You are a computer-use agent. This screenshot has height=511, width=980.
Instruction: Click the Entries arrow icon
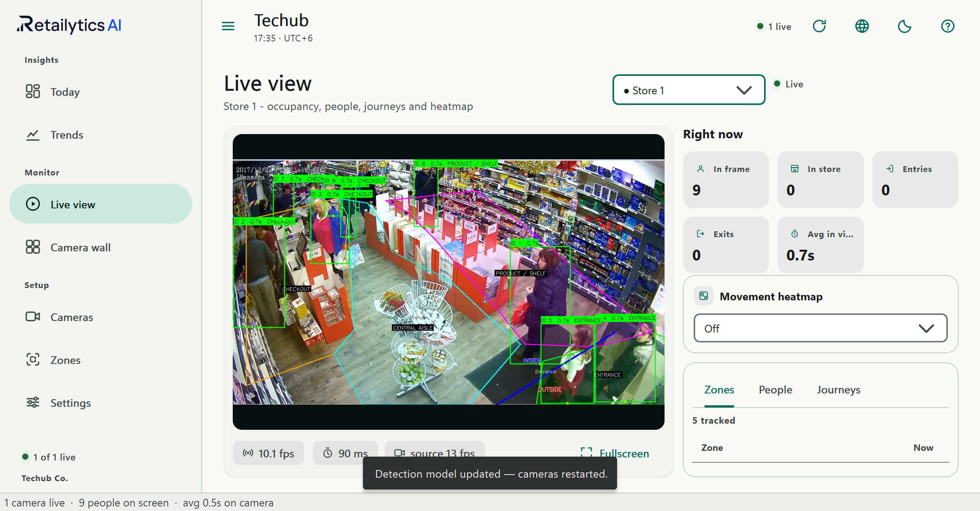(x=890, y=169)
